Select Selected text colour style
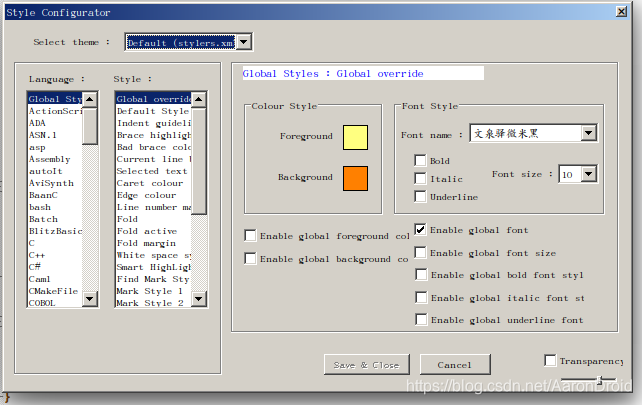Image resolution: width=642 pixels, height=405 pixels. [x=154, y=171]
